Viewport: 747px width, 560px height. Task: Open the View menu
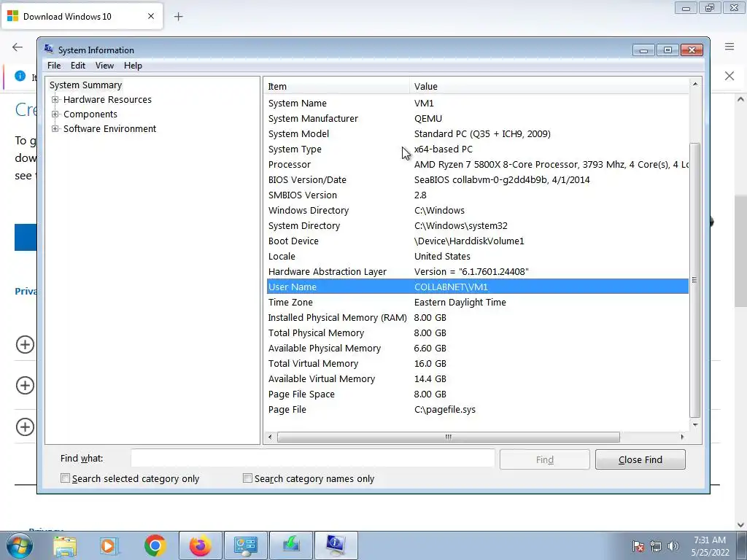104,66
